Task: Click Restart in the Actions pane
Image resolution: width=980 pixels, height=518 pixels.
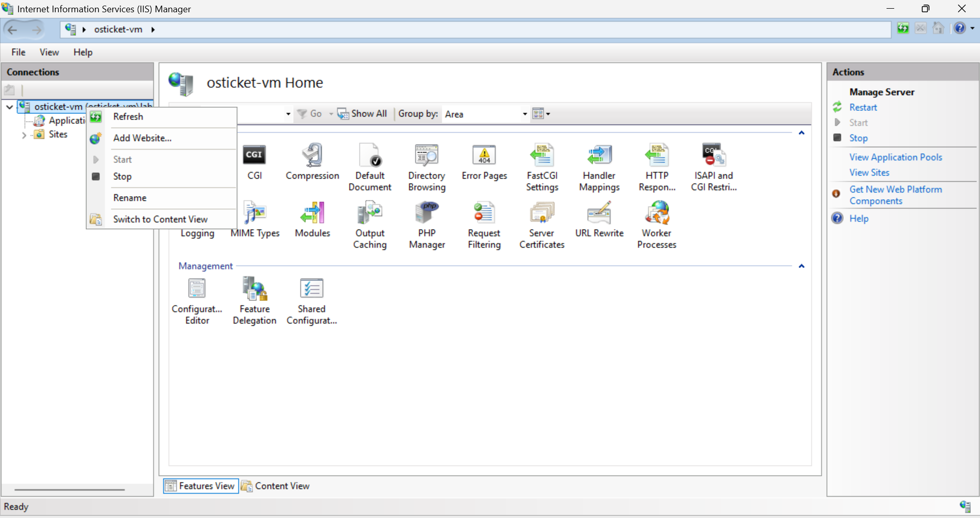Action: (863, 107)
